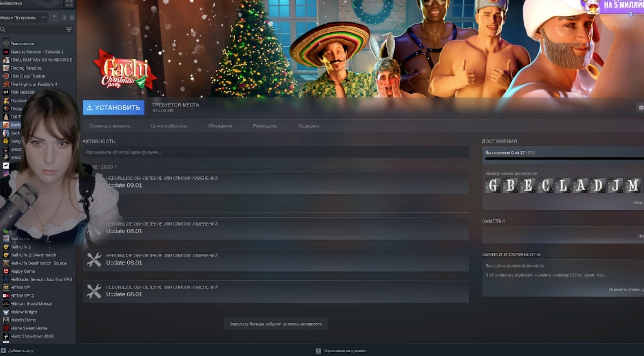Click the 'ЗАПИСИ И СКРИНШОТЫ' section heading
Image resolution: width=644 pixels, height=356 pixels.
tap(511, 254)
